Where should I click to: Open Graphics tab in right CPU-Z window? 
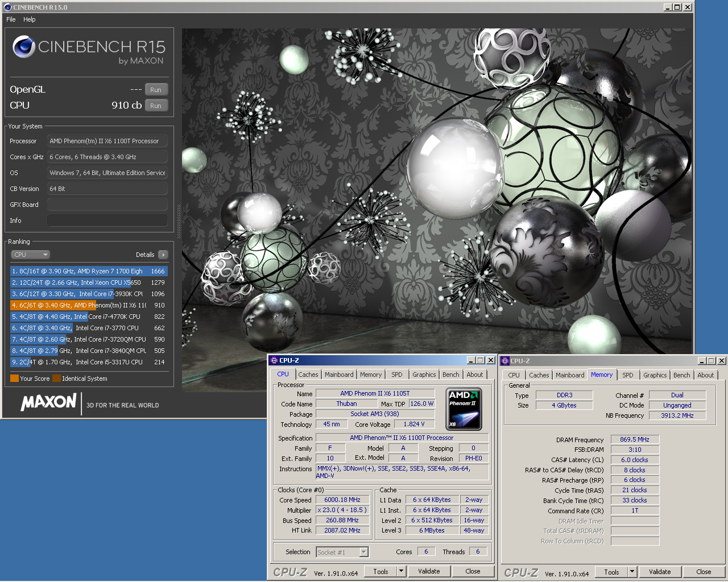(x=655, y=375)
